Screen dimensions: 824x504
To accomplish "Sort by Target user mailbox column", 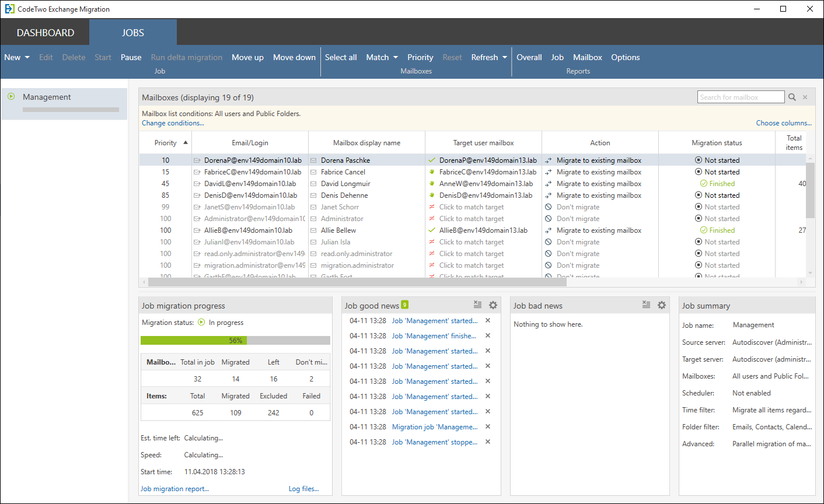I will pos(483,143).
